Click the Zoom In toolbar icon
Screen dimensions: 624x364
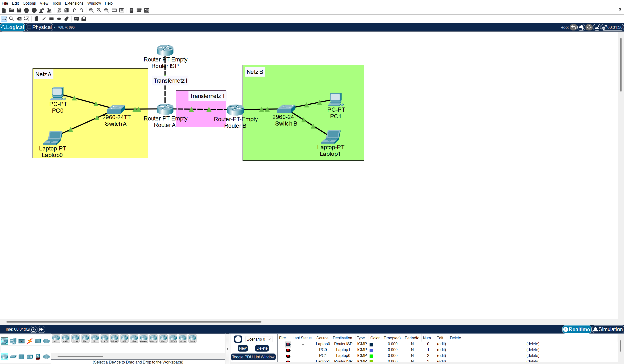tap(91, 10)
